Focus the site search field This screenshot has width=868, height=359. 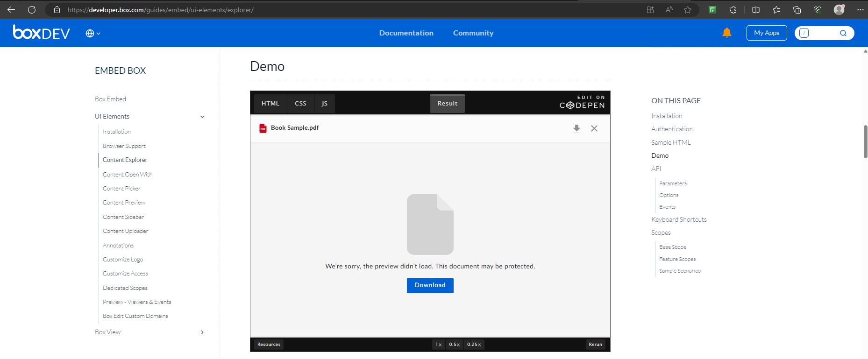[824, 33]
